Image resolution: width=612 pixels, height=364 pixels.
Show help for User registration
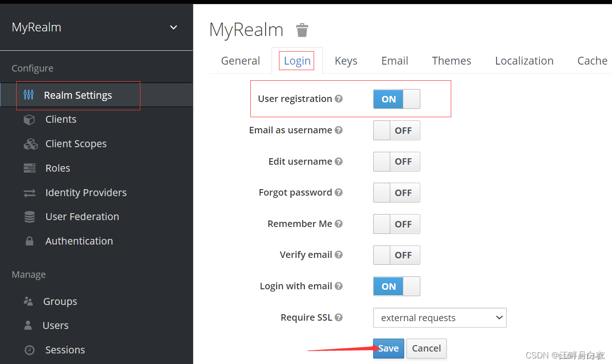tap(339, 99)
